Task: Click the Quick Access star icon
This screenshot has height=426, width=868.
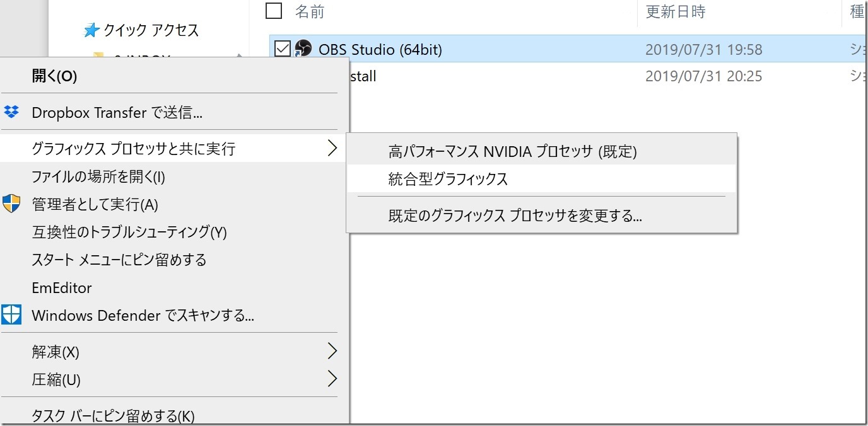Action: (x=91, y=30)
